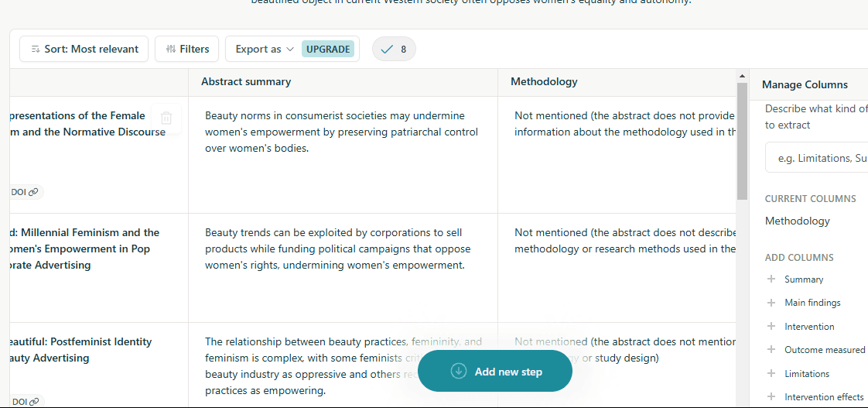Open the Filters panel
This screenshot has height=408, width=868.
(x=186, y=49)
